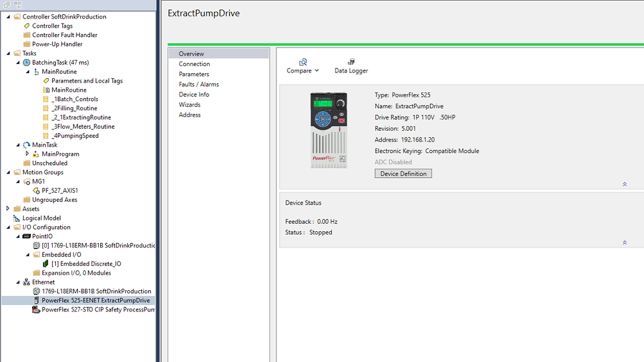Expand the Assets node
Image resolution: width=644 pixels, height=362 pixels.
pyautogui.click(x=8, y=208)
